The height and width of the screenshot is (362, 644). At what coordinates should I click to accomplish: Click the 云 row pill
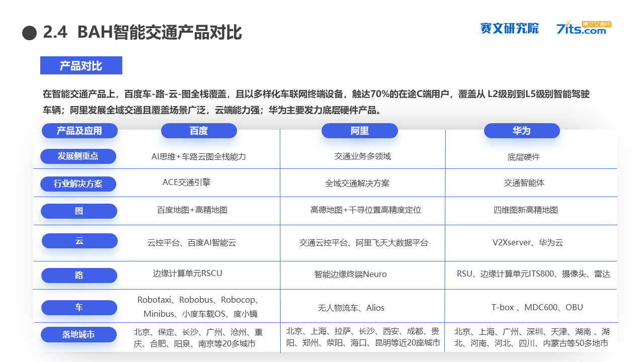click(x=79, y=241)
